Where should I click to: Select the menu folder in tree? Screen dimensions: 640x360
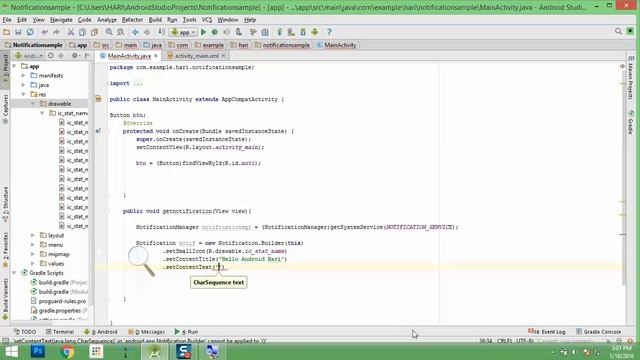click(51, 245)
